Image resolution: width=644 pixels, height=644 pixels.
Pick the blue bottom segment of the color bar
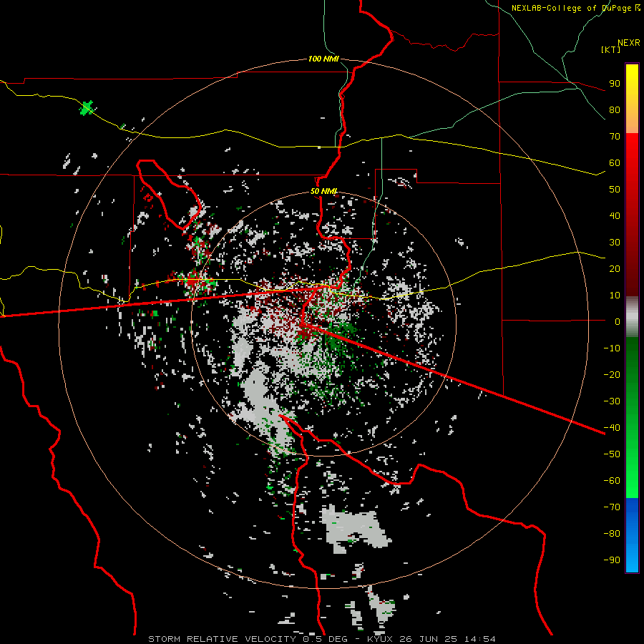(632, 535)
